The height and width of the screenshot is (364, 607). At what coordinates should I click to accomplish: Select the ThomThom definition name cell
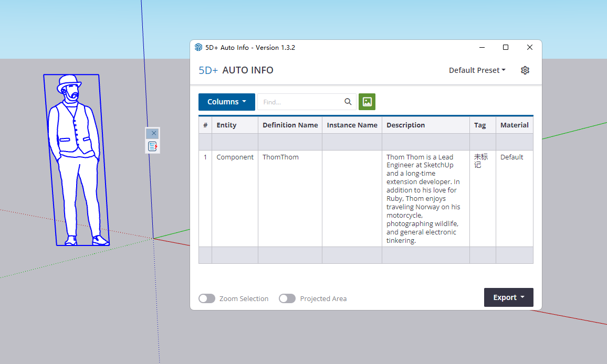coord(280,157)
